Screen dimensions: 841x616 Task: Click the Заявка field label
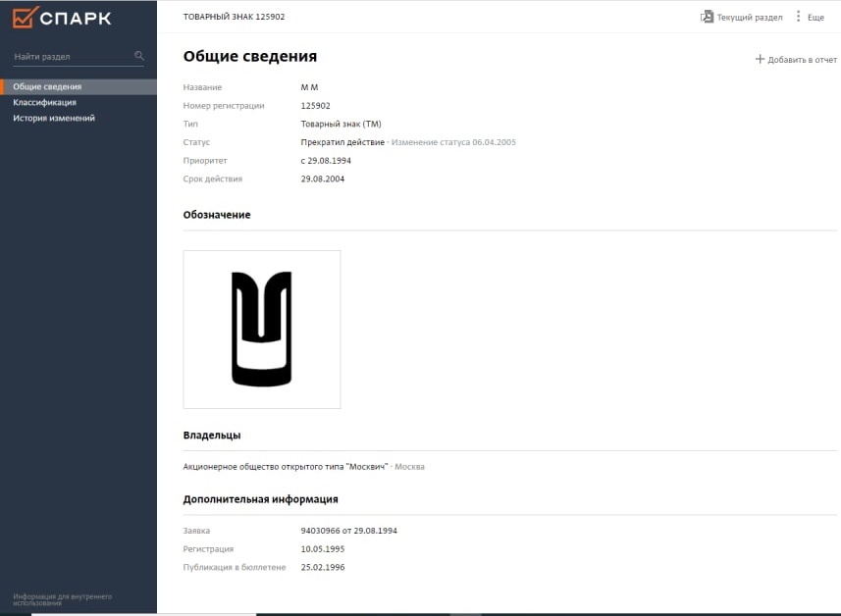[196, 531]
